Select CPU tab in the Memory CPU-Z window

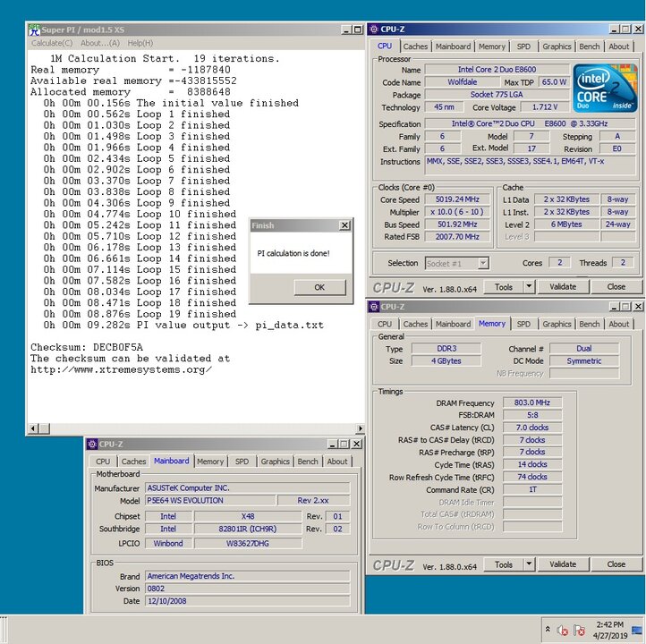(385, 324)
